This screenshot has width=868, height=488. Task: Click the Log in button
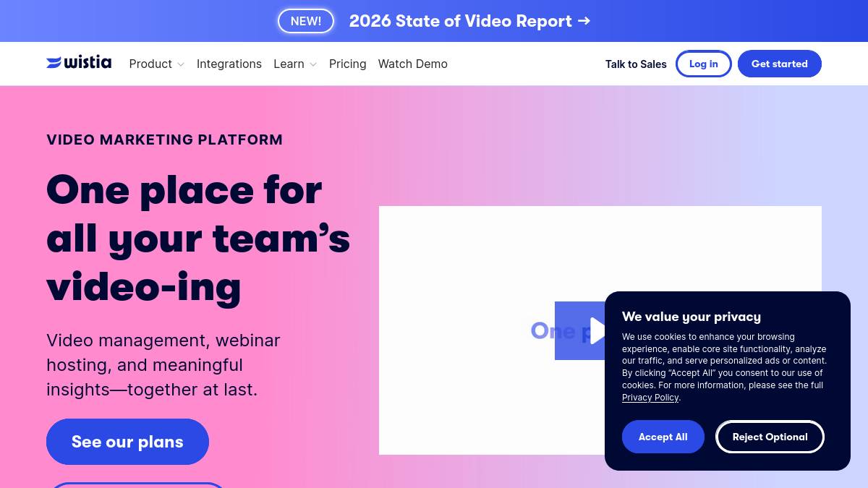click(704, 64)
